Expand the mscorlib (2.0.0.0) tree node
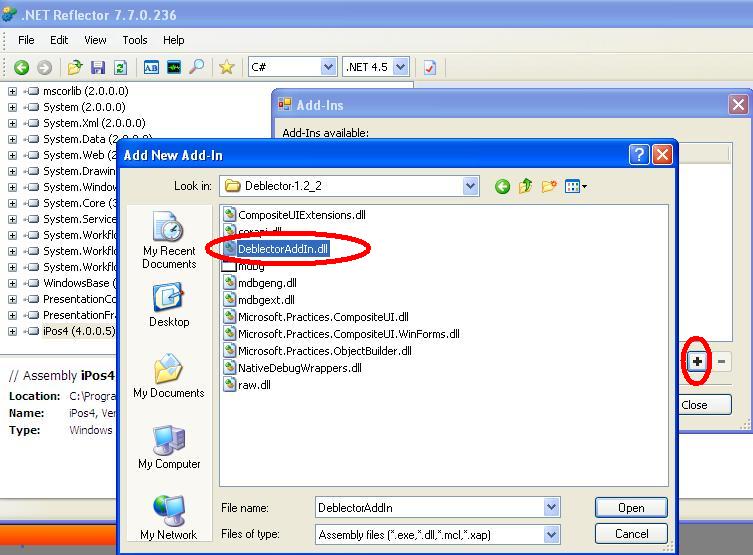 click(12, 91)
